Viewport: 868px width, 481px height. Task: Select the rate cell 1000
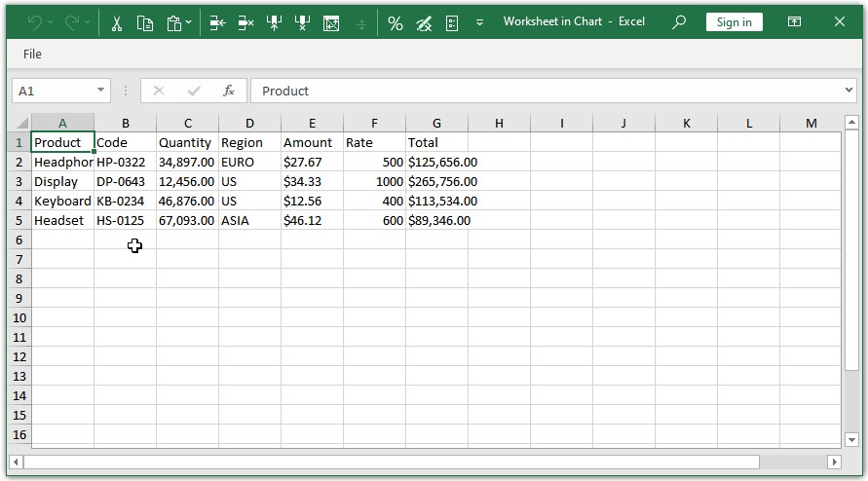click(374, 181)
